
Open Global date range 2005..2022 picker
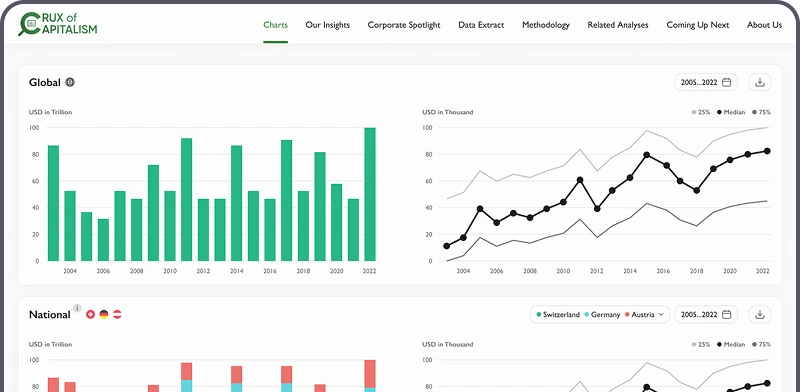706,82
